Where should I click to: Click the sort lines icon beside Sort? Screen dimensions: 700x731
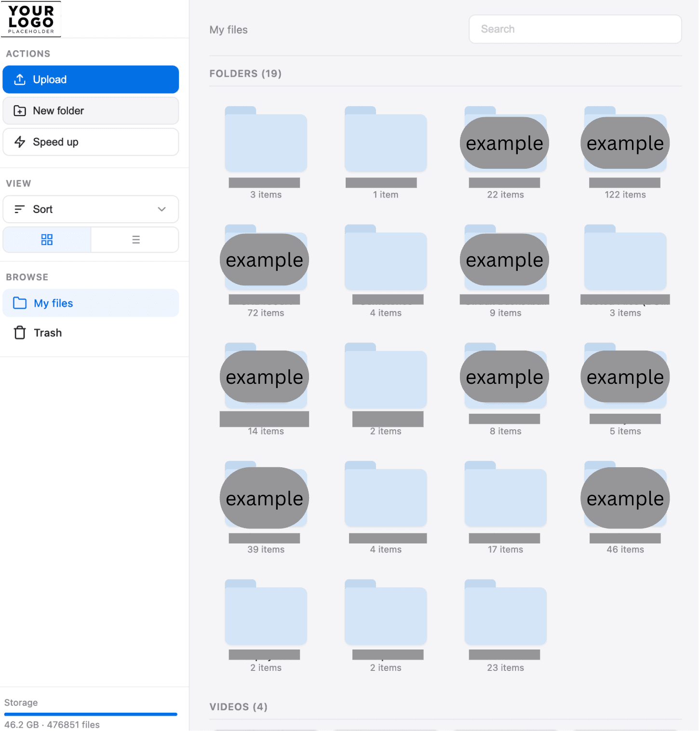pos(19,209)
